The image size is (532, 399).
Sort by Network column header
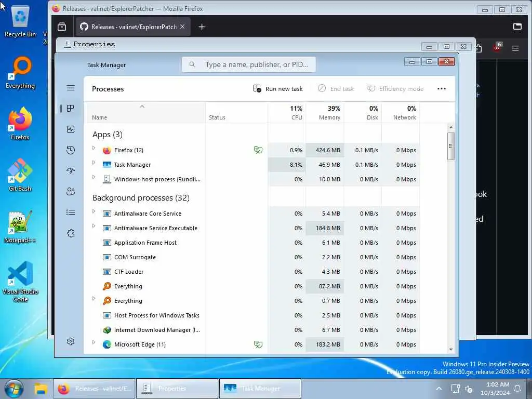[401, 112]
